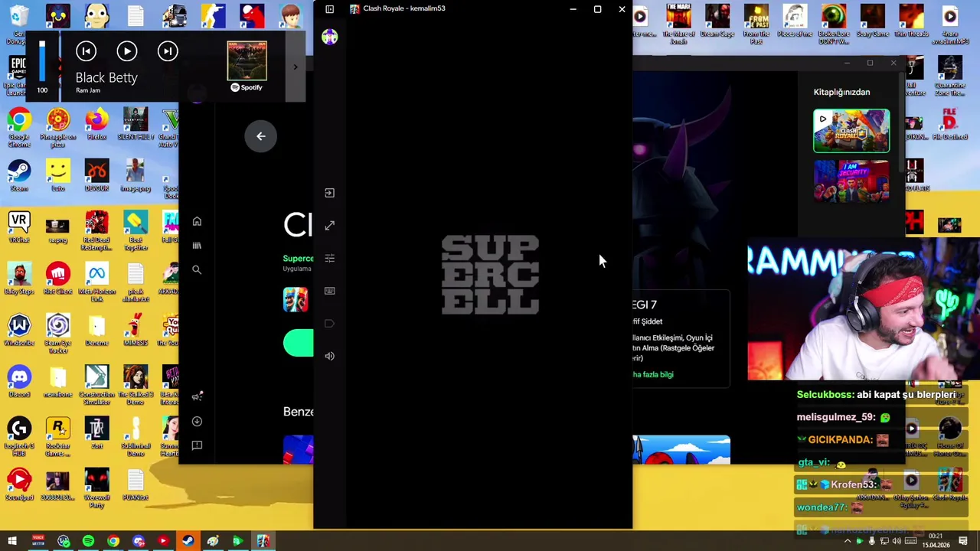
Task: Open Steam from the taskbar
Action: tap(188, 542)
